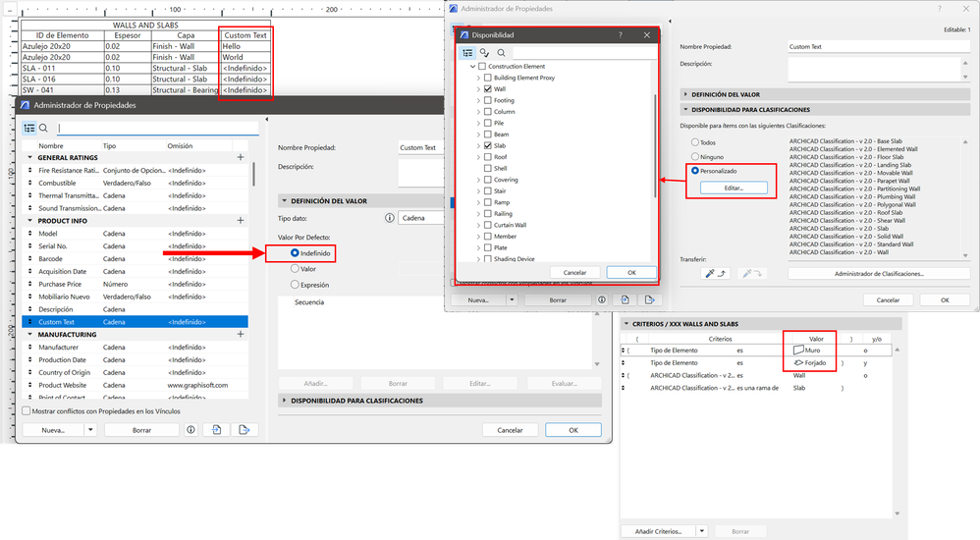Expand DISPONIBILIDAD PARA CLASIFICACIONES in left dialog
This screenshot has height=540, width=980.
(x=285, y=401)
